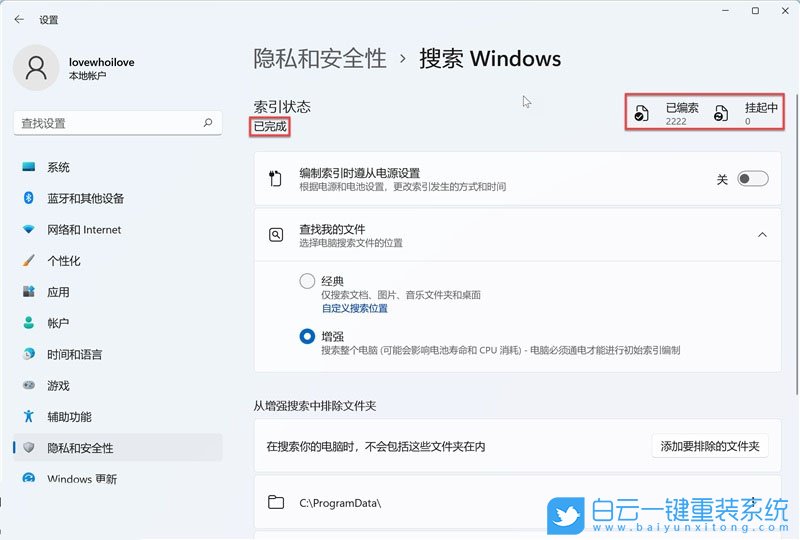The width and height of the screenshot is (800, 540).
Task: Click the power plug icon for indexing setting
Action: 275,178
